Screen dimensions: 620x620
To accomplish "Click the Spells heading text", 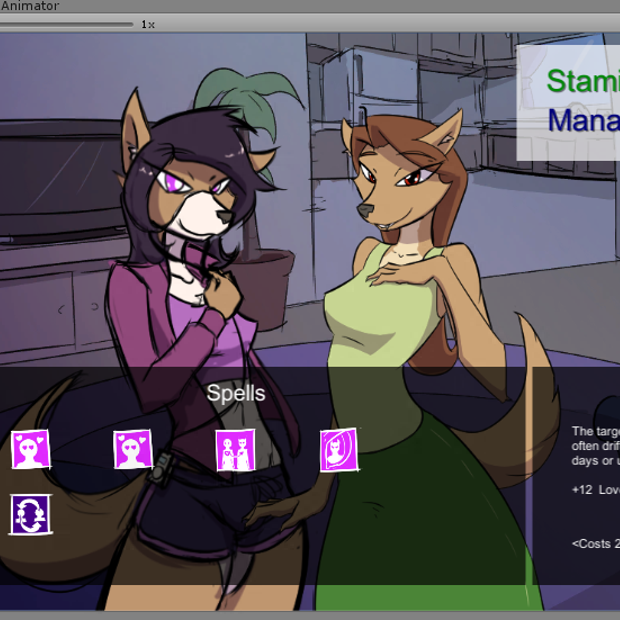I will (236, 393).
